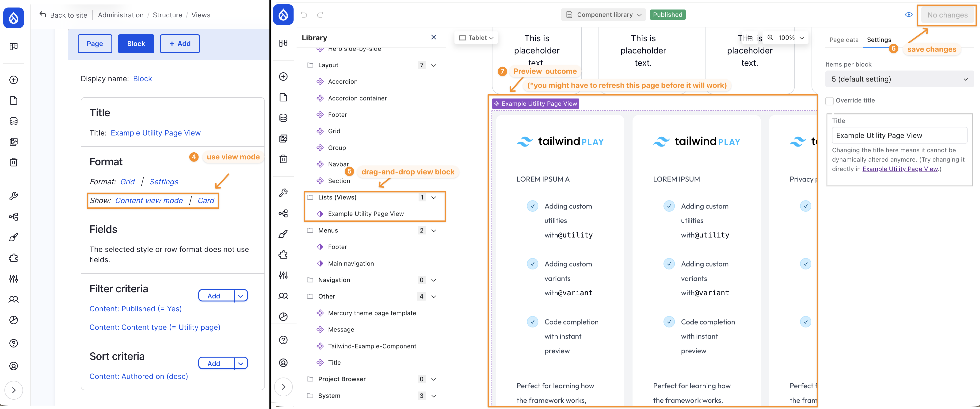This screenshot has height=409, width=980.
Task: Expand the left admin sidebar with arrow button
Action: tap(14, 390)
